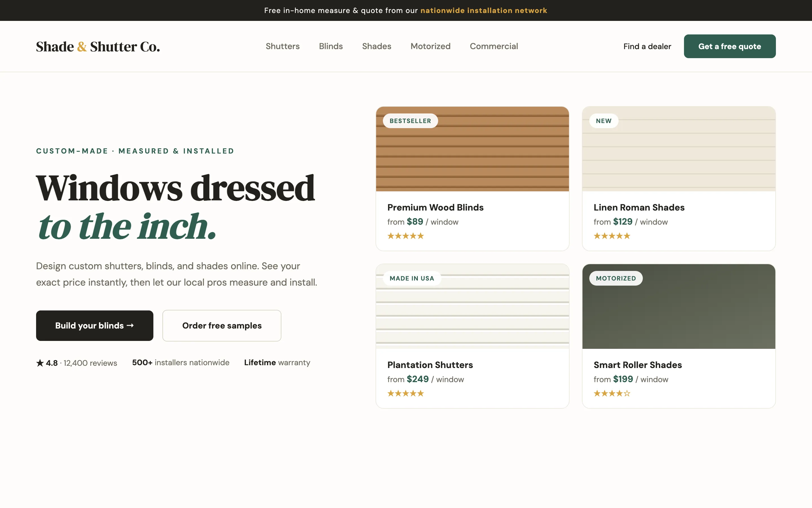
Task: Click the Order free samples button
Action: click(222, 326)
